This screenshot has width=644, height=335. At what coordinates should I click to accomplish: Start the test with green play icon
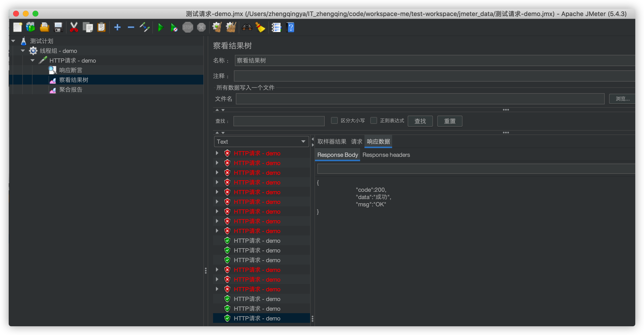[160, 27]
